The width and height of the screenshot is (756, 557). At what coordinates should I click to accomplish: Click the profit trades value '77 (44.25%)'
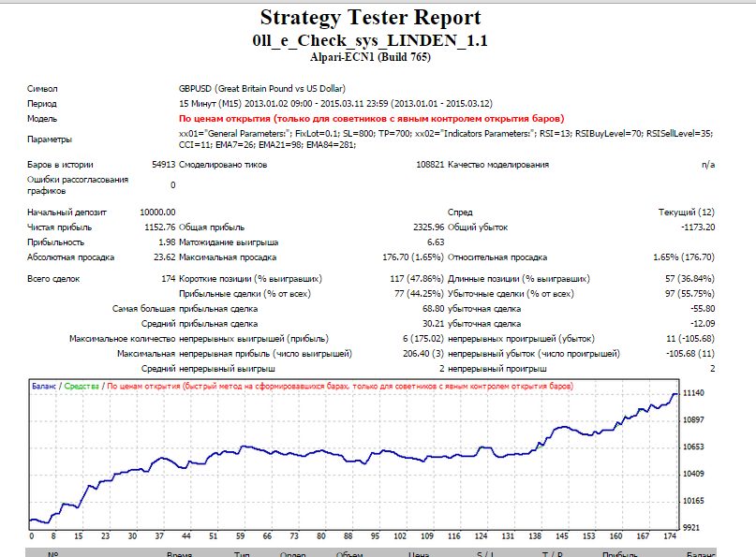[419, 293]
